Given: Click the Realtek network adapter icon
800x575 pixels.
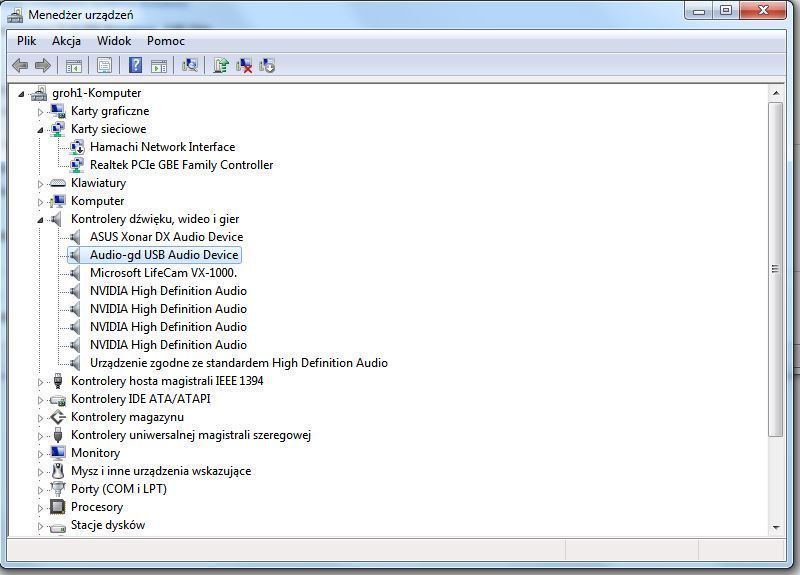Looking at the screenshot, I should pyautogui.click(x=77, y=165).
